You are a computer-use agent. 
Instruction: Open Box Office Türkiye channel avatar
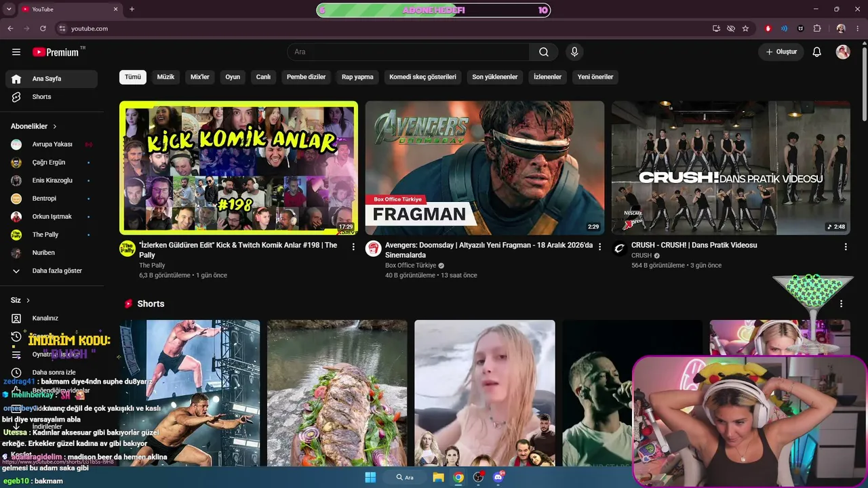click(373, 248)
